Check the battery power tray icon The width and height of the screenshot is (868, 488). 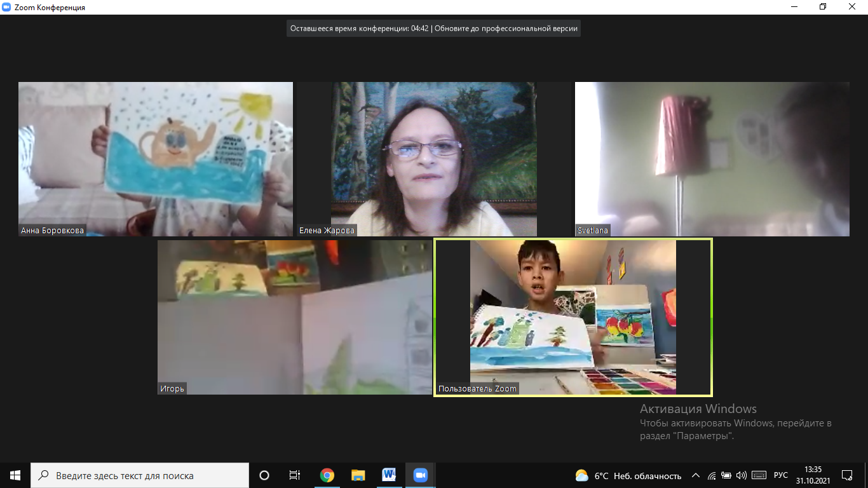tap(726, 475)
